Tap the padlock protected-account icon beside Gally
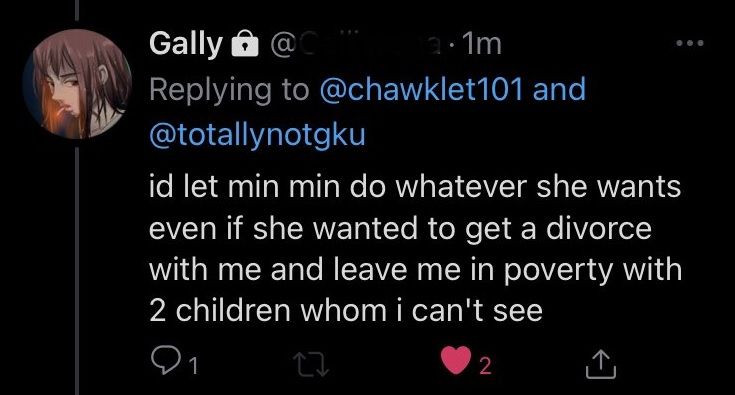This screenshot has width=735, height=395. 245,44
